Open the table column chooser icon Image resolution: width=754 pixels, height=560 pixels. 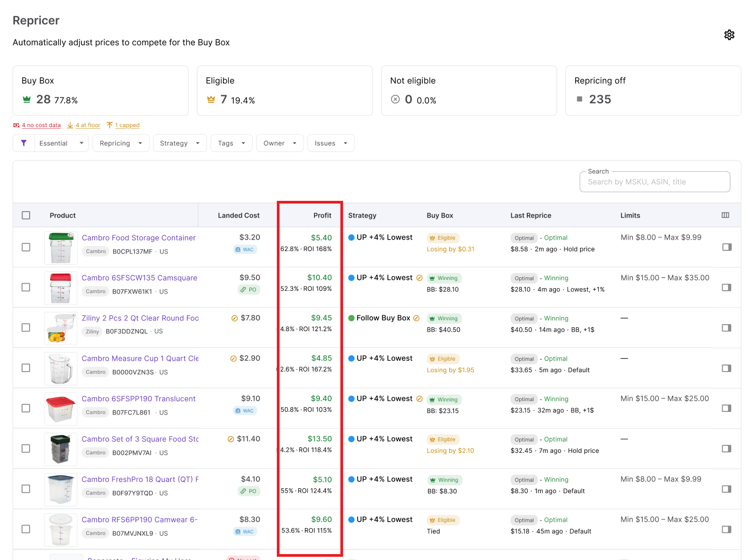click(725, 215)
